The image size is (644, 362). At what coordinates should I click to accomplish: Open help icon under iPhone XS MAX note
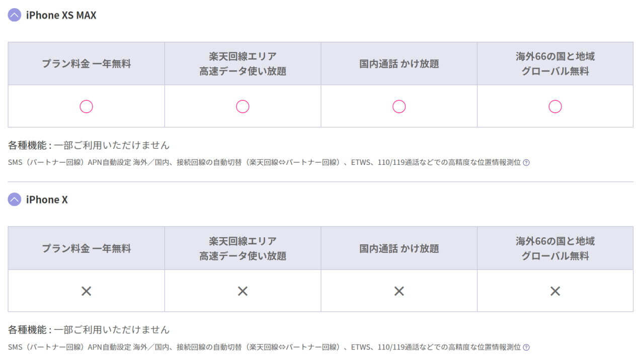click(x=526, y=162)
